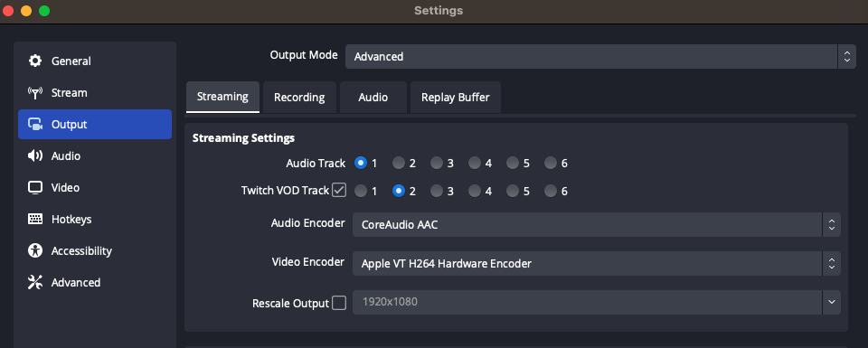The width and height of the screenshot is (868, 348).
Task: Open the Output Mode dropdown
Action: point(600,56)
